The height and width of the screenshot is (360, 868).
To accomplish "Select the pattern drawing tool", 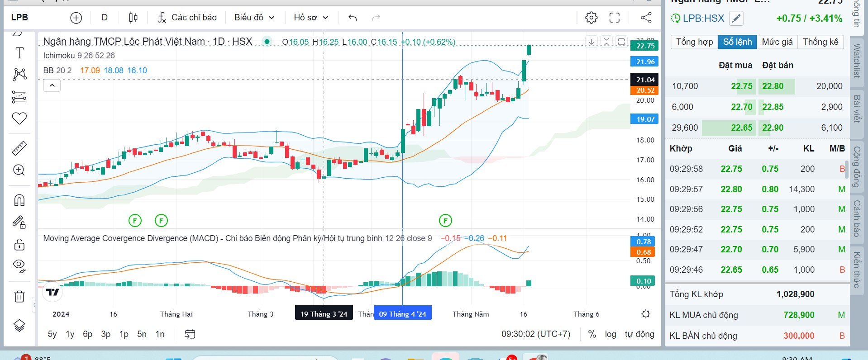I will coord(19,74).
